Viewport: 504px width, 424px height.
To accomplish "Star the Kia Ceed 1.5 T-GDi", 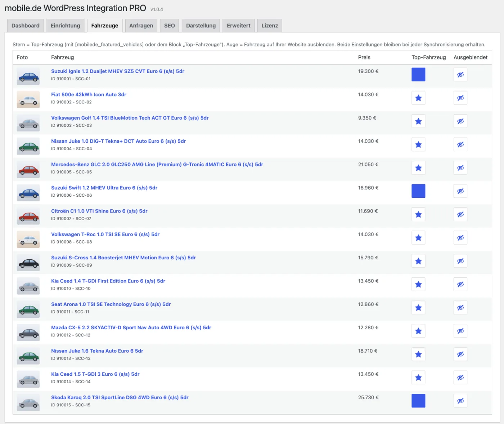I will click(x=418, y=378).
